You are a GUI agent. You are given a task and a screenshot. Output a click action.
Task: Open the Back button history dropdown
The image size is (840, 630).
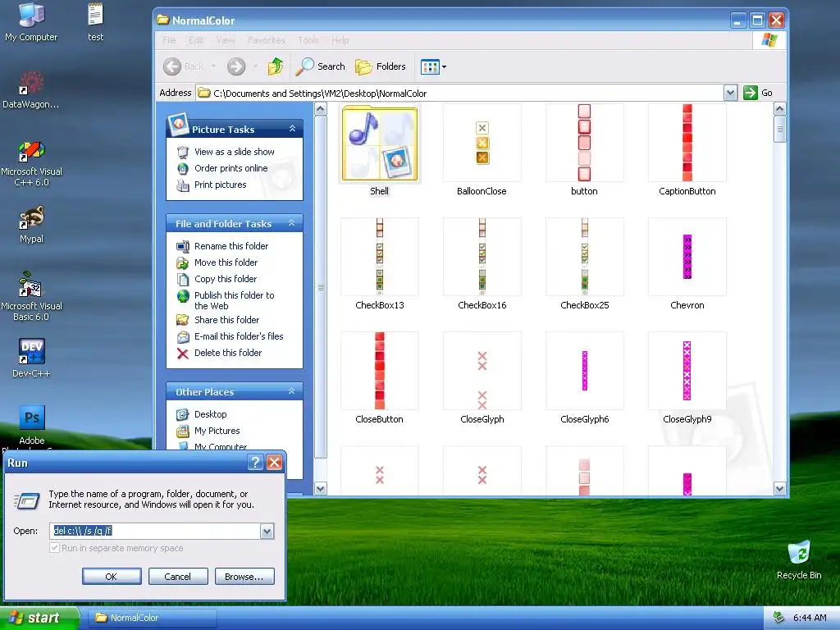pos(214,66)
